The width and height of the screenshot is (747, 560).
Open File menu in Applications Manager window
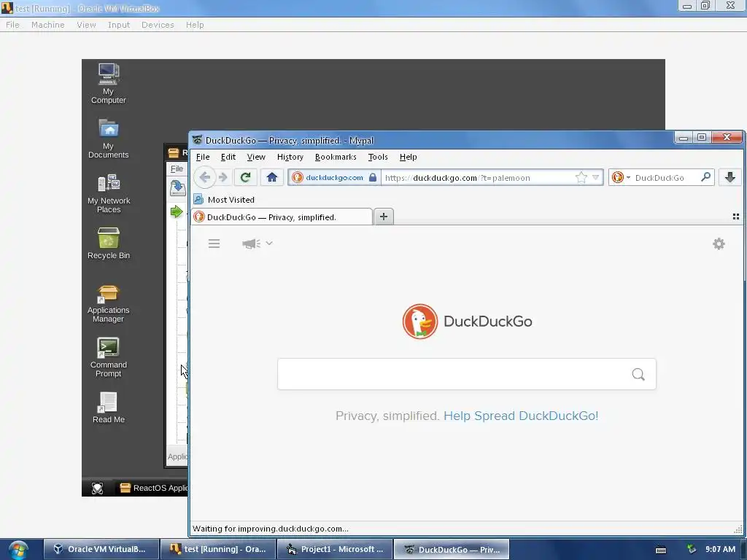coord(177,168)
